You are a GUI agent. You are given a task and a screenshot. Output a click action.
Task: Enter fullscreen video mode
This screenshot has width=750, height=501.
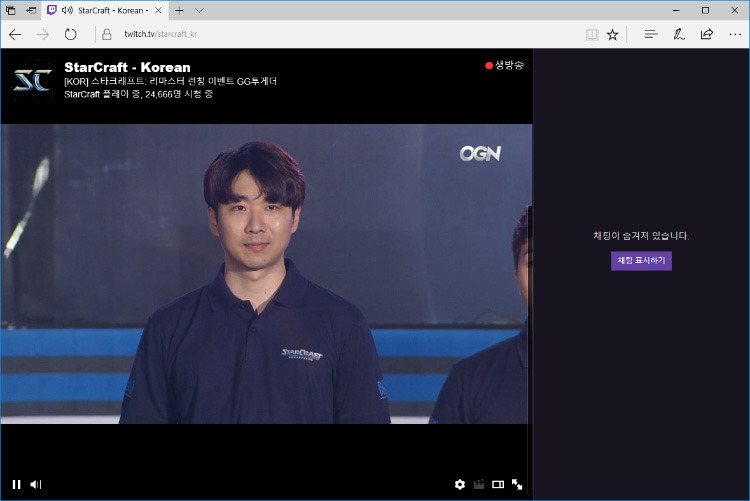[517, 484]
